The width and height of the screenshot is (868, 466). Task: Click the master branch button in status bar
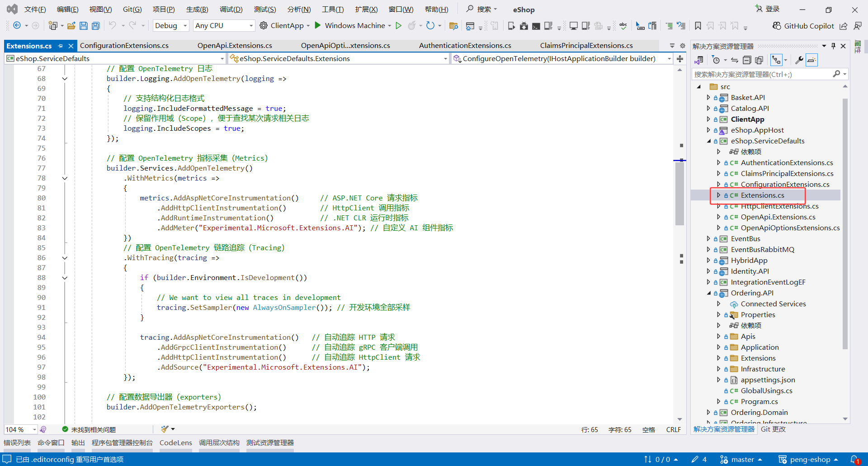[x=741, y=460]
